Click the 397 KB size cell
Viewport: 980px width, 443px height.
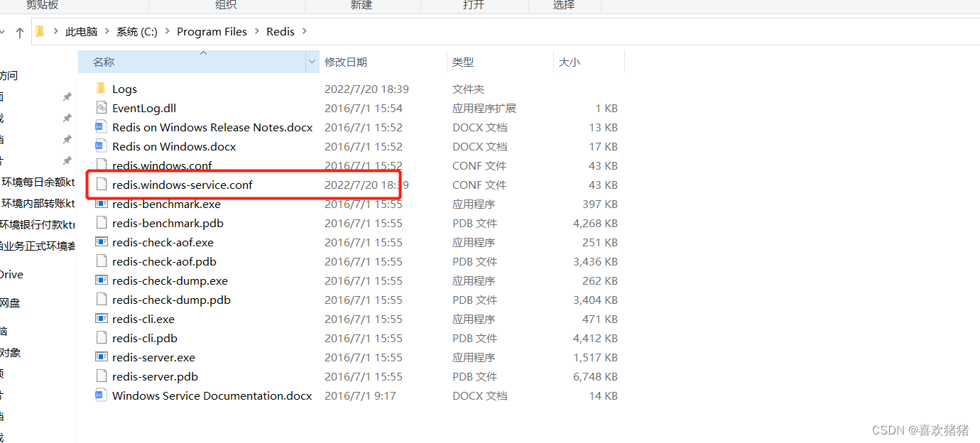600,204
